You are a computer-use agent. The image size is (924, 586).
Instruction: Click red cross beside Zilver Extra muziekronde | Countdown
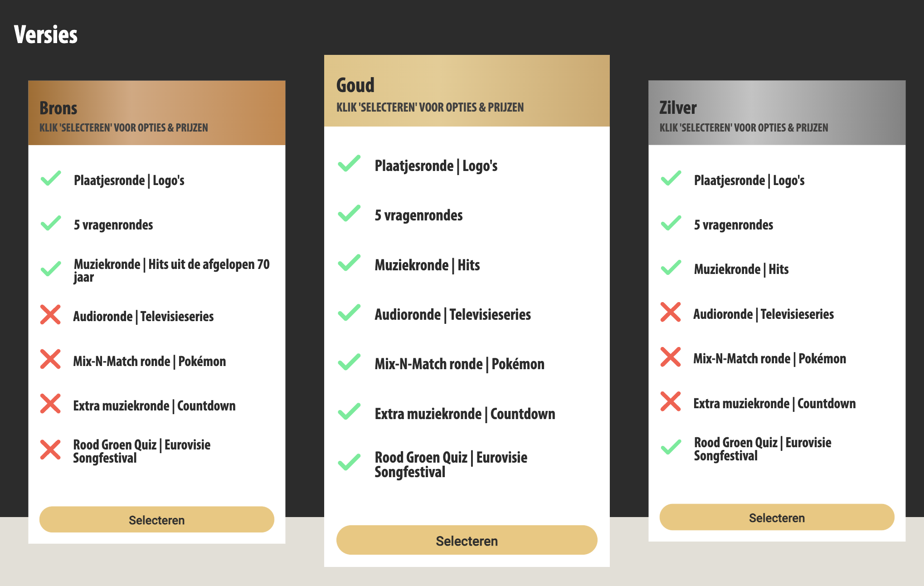coord(671,401)
